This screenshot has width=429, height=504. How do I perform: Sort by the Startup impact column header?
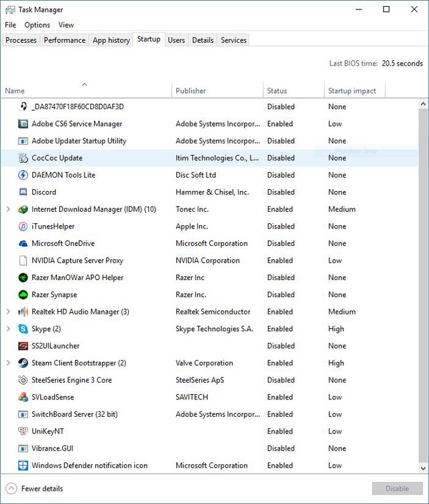(x=355, y=88)
